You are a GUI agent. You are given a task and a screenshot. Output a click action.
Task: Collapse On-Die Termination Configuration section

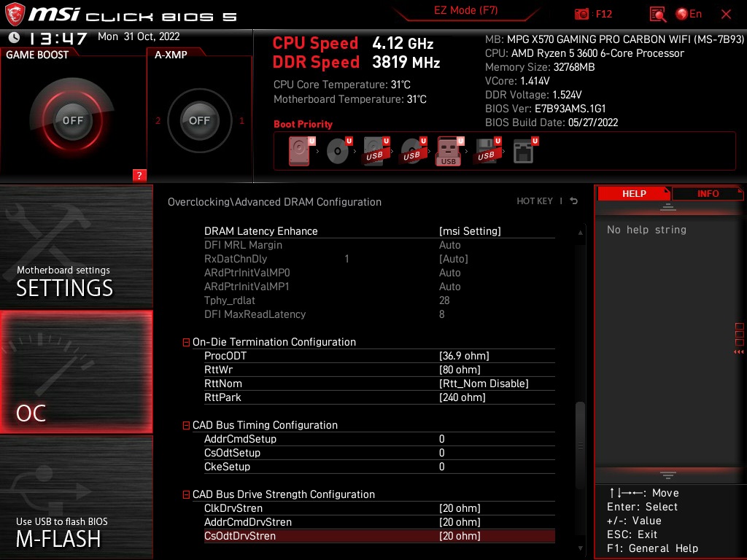[x=186, y=343]
